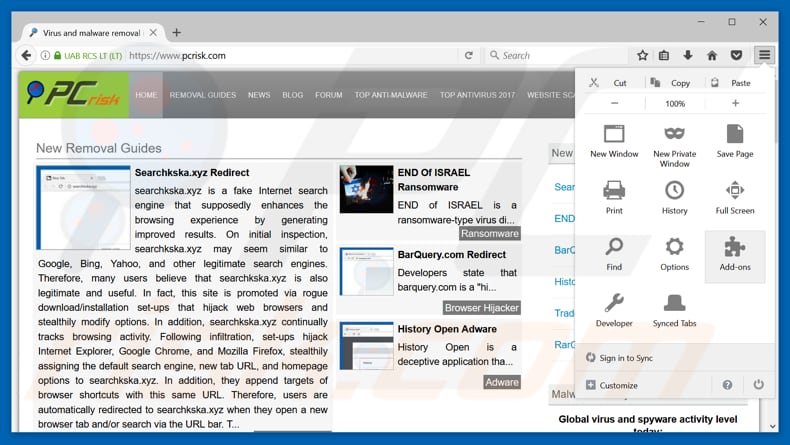Viewport: 790px width, 445px height.
Task: Open REMOVAL GUIDES nav item
Action: point(203,95)
